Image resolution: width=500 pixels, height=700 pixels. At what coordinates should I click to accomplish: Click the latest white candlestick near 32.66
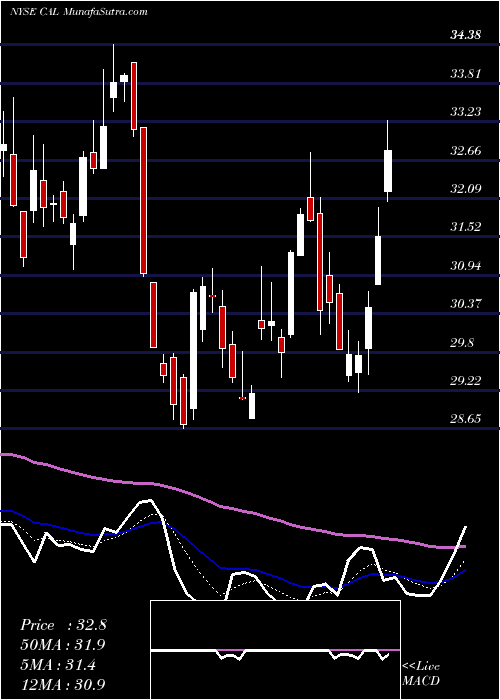click(388, 161)
